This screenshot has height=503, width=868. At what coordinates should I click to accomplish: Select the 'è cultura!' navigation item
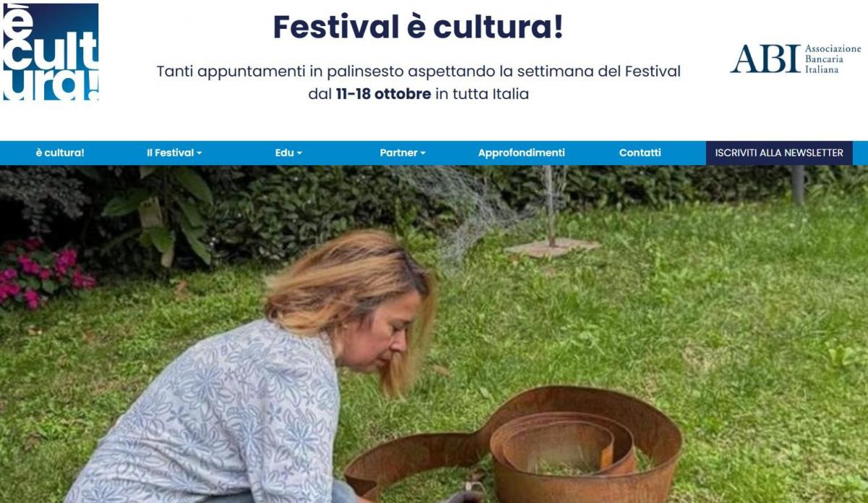click(60, 153)
